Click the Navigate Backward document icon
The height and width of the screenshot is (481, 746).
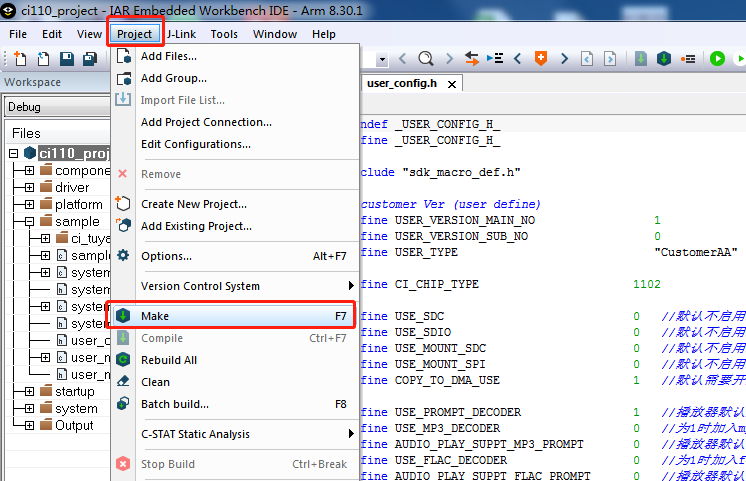coord(587,59)
